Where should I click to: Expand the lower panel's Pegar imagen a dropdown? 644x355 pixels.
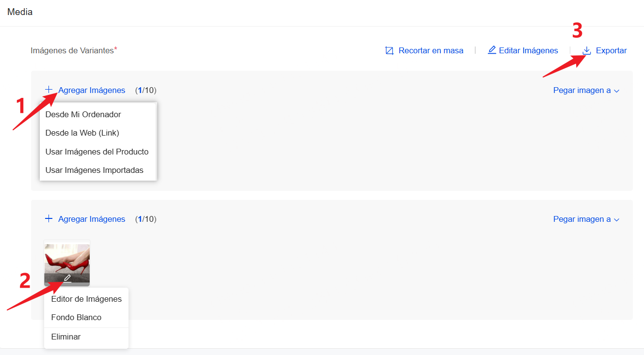point(586,219)
